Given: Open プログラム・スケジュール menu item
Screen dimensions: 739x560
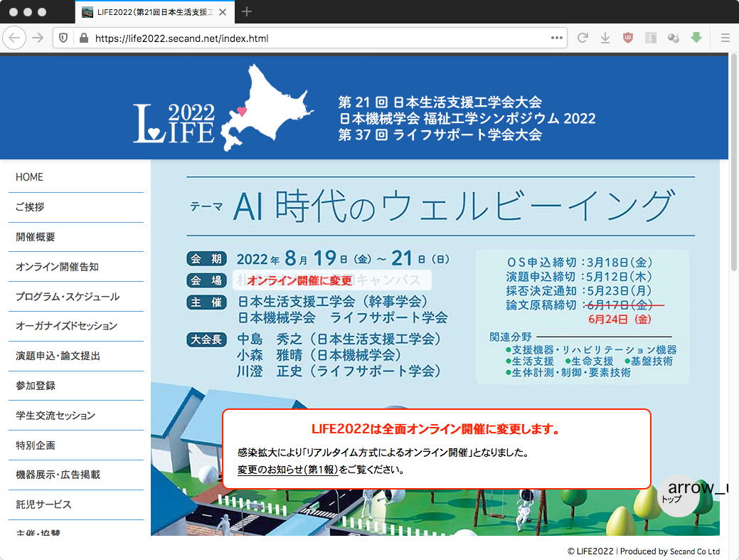Looking at the screenshot, I should [76, 297].
